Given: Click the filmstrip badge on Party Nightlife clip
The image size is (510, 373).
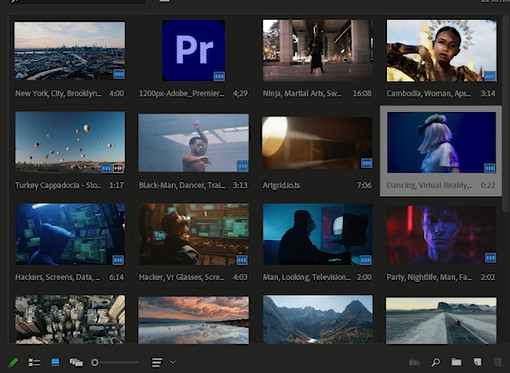Looking at the screenshot, I should [490, 258].
